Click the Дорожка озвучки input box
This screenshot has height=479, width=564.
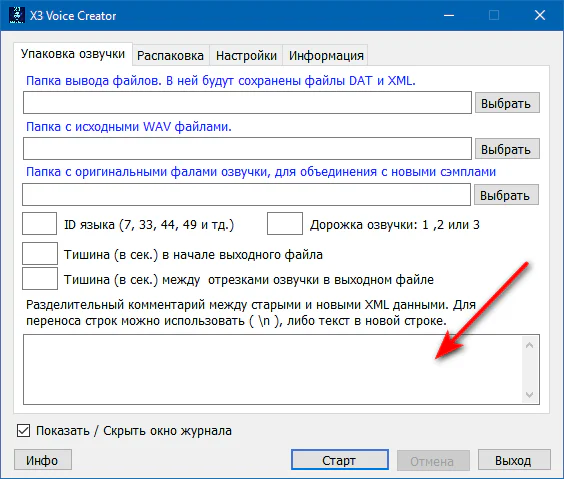(x=285, y=223)
